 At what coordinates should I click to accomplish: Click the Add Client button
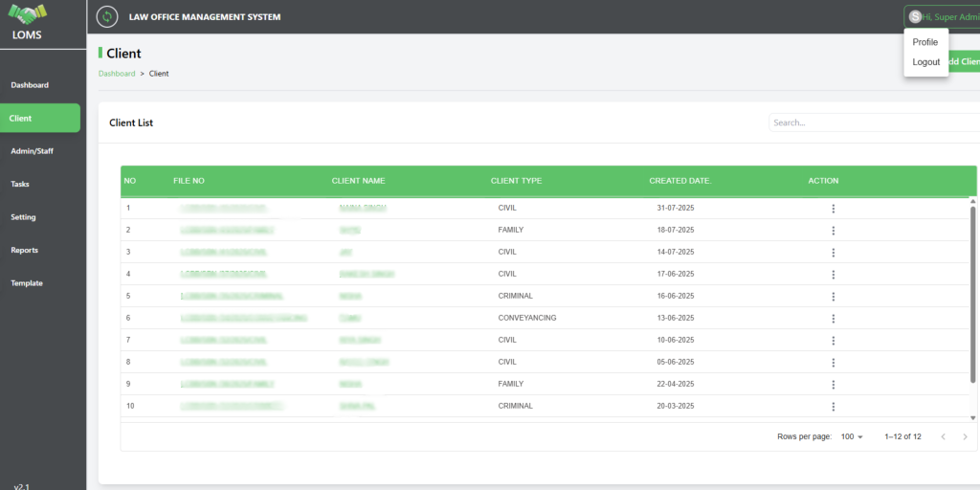963,62
